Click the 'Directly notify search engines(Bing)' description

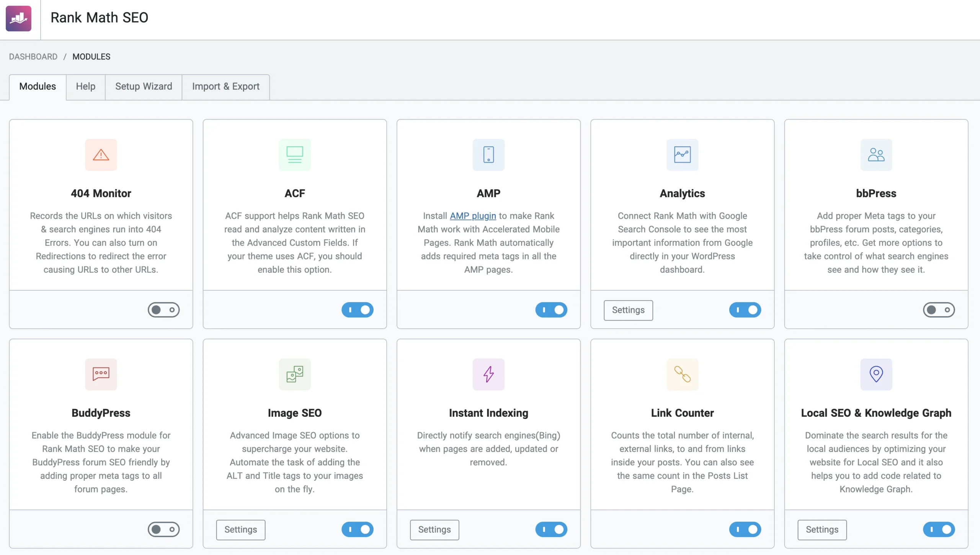click(x=488, y=449)
